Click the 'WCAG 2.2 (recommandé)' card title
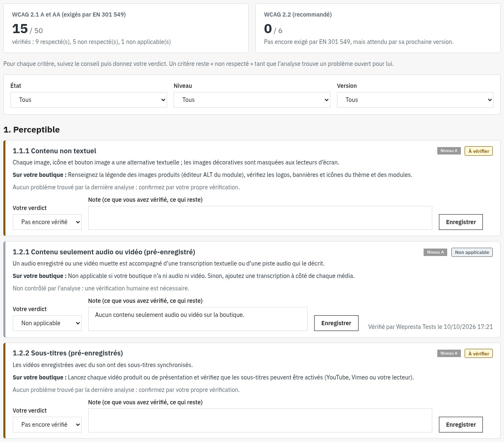This screenshot has width=504, height=442. (x=298, y=14)
